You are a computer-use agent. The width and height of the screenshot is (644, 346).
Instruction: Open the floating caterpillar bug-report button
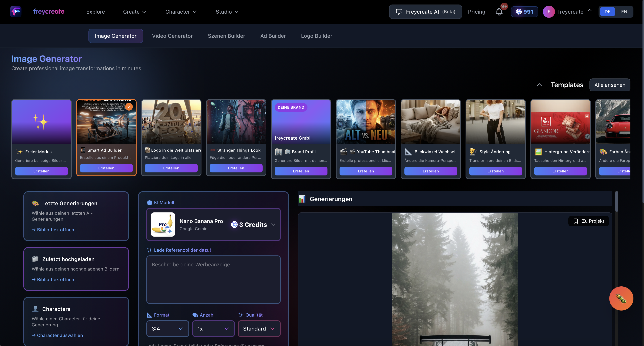tap(621, 298)
